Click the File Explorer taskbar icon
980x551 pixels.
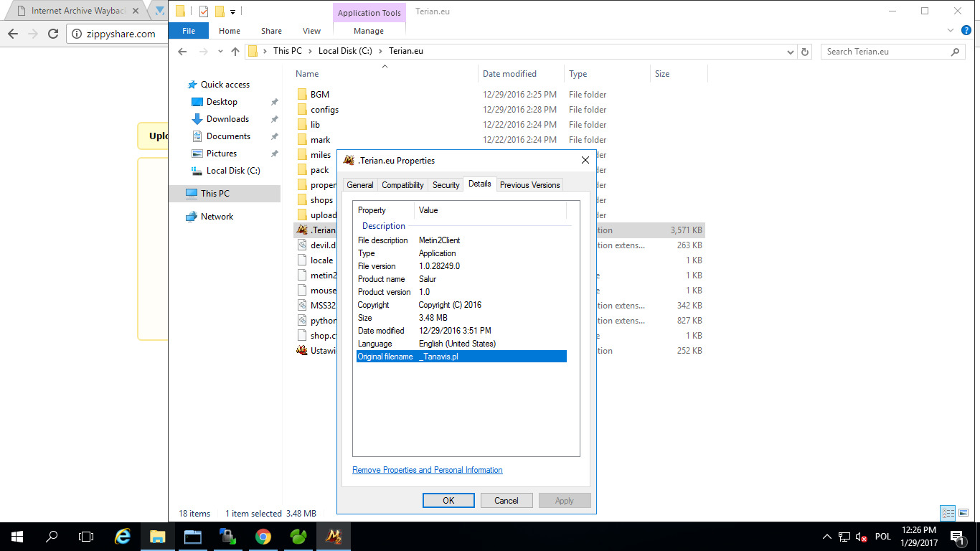click(x=158, y=536)
